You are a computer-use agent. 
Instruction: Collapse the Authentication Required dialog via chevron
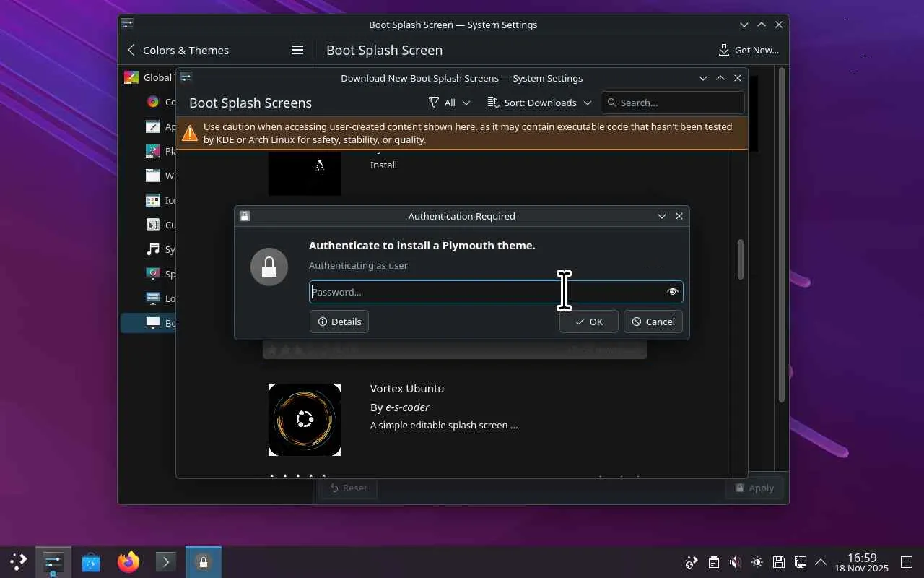click(x=662, y=216)
